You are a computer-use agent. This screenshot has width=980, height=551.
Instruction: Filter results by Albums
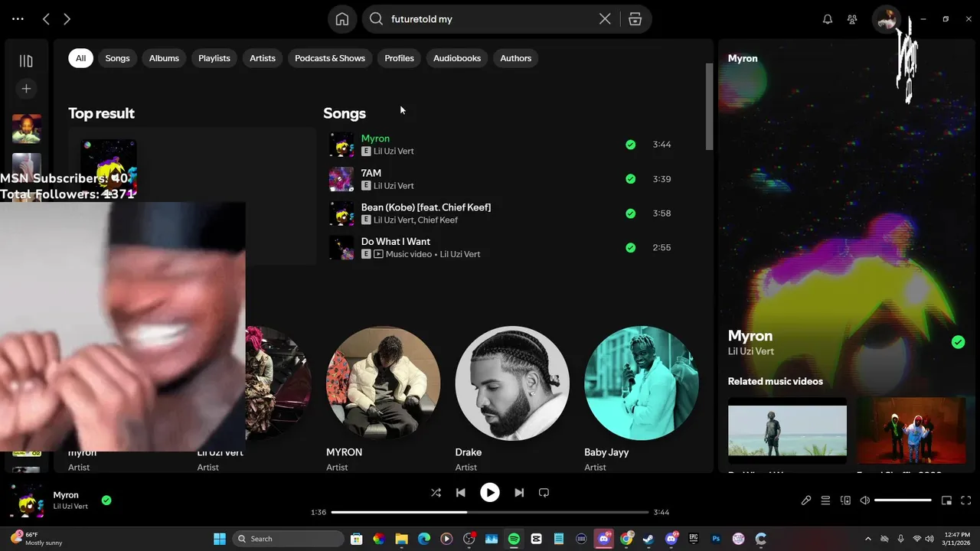click(x=164, y=58)
